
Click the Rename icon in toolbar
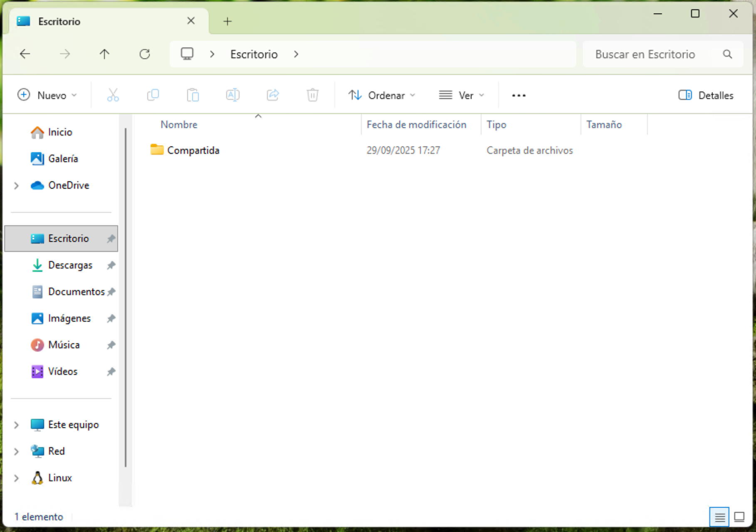click(232, 95)
